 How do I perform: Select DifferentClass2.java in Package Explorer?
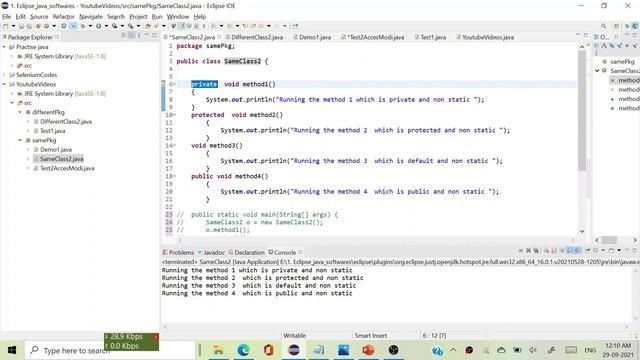click(x=65, y=122)
